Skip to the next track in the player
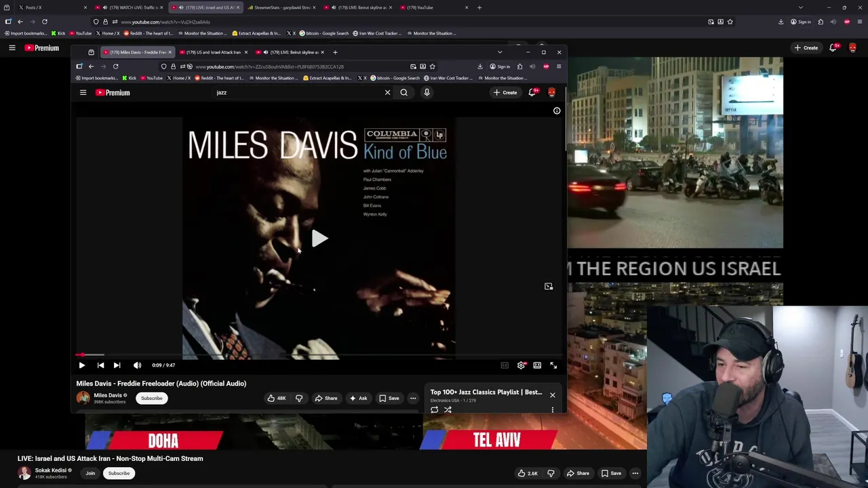This screenshot has width=868, height=488. coord(117,365)
